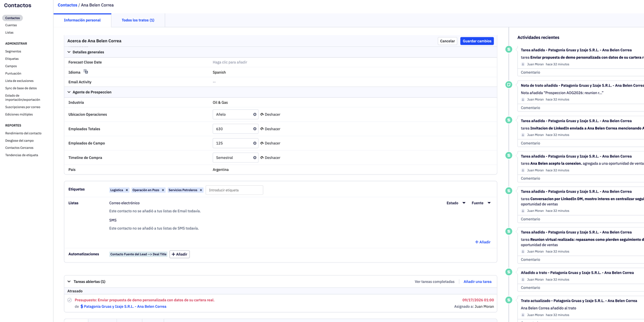Click the Guardar cambios button

click(477, 41)
